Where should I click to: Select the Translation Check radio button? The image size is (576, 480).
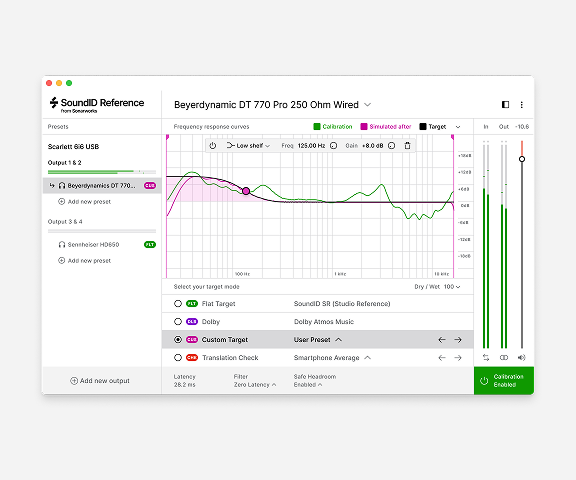178,358
